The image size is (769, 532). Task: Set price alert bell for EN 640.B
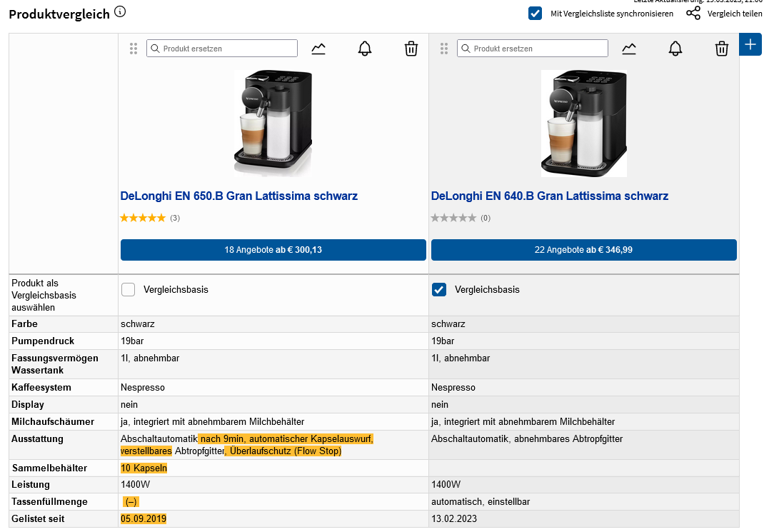675,49
